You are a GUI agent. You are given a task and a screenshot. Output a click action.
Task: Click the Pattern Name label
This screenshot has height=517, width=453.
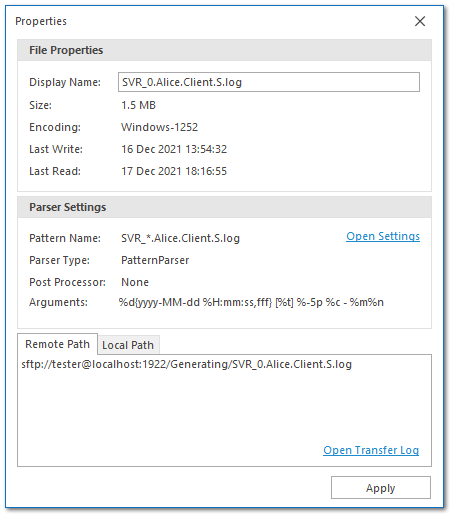click(65, 238)
